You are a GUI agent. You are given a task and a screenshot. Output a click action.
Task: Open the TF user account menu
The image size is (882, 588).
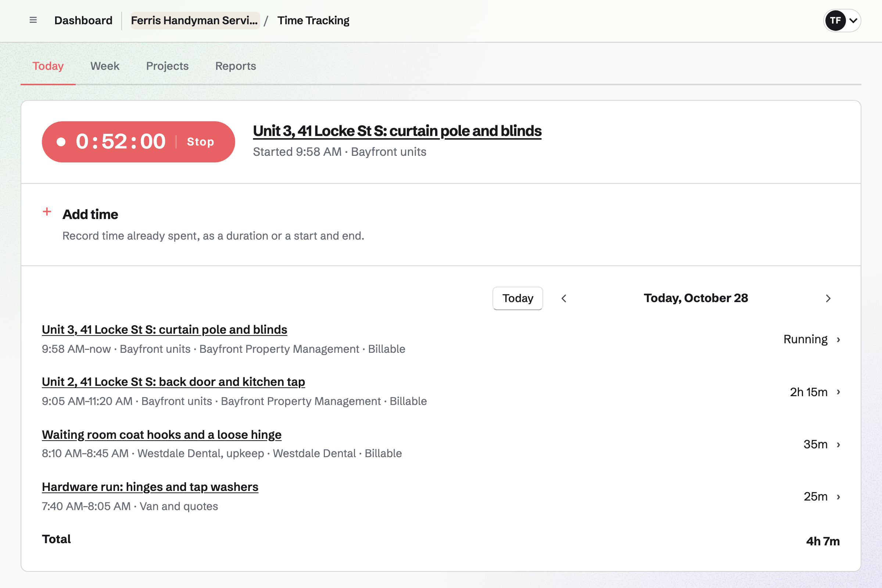point(842,20)
